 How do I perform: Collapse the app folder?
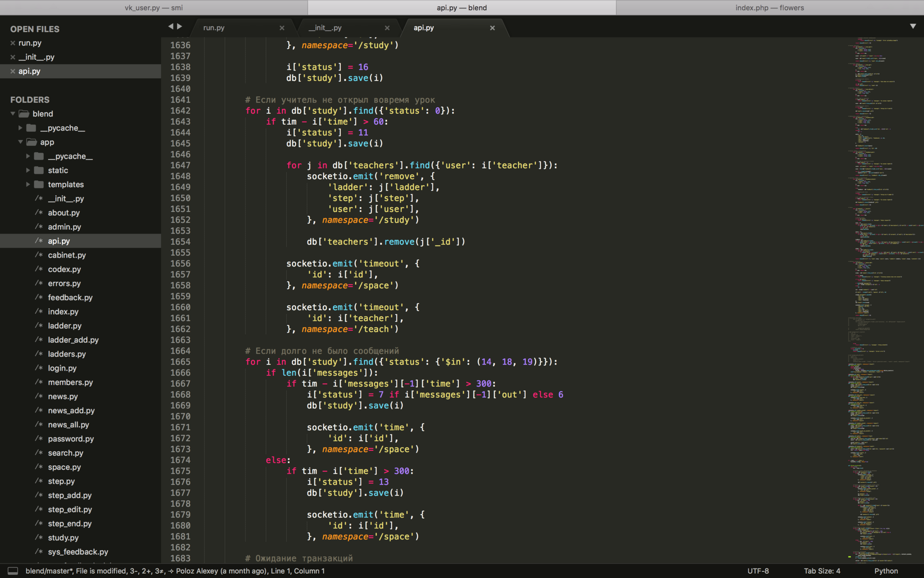point(20,142)
